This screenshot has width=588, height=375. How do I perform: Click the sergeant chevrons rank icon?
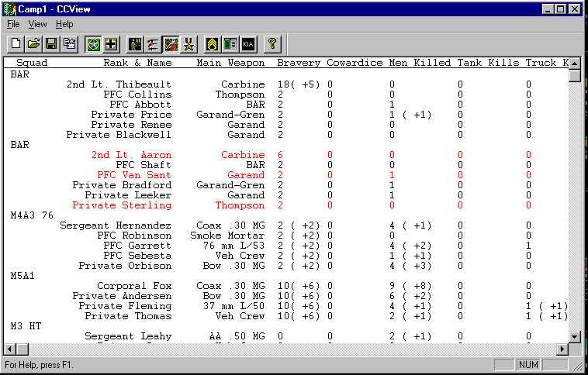pyautogui.click(x=213, y=44)
